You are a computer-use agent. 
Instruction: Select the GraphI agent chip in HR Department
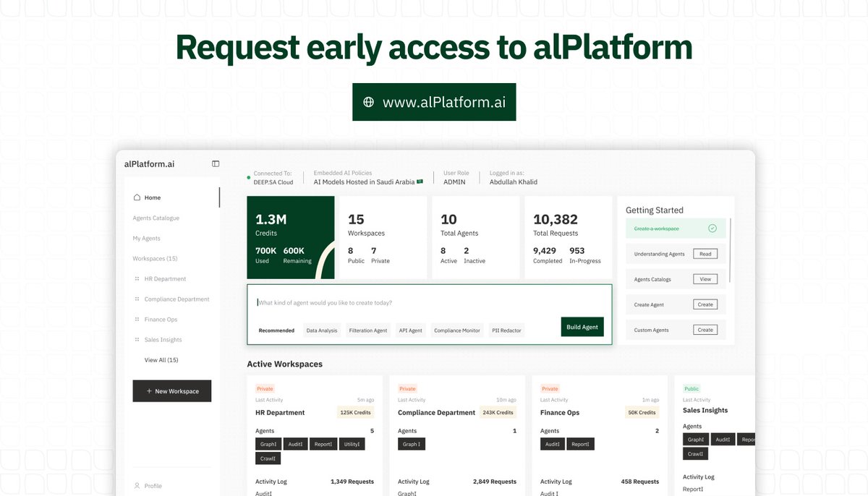coord(268,444)
